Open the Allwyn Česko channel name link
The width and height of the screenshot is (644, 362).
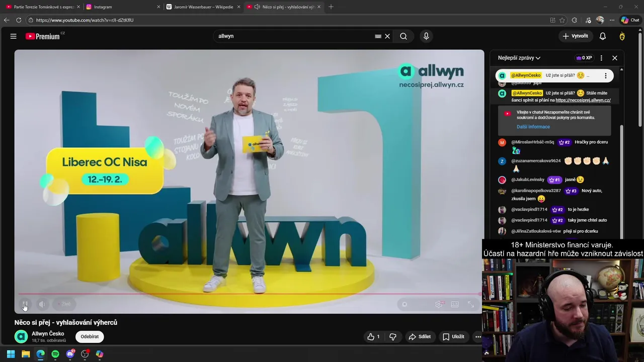[x=48, y=334]
